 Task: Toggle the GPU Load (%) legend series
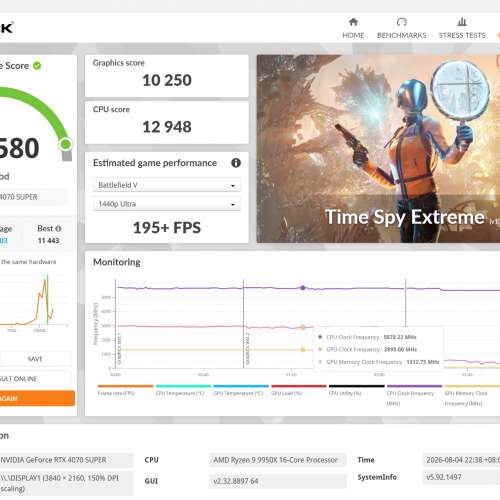pyautogui.click(x=299, y=391)
